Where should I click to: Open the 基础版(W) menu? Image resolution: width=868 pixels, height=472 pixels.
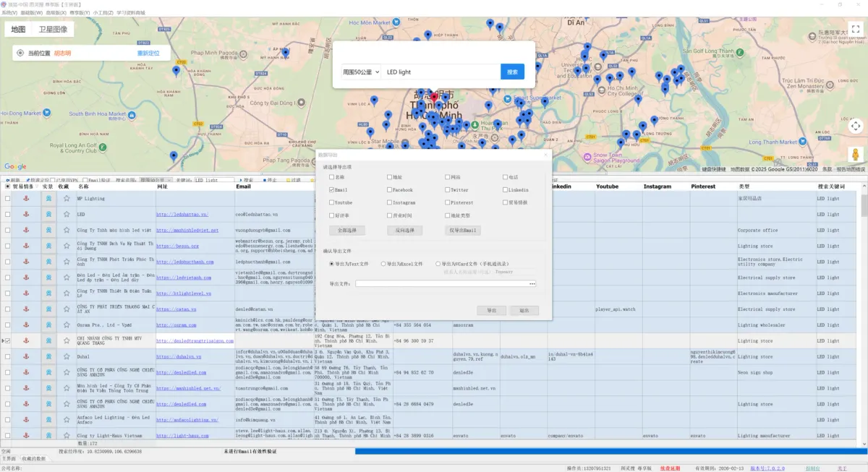coord(31,12)
